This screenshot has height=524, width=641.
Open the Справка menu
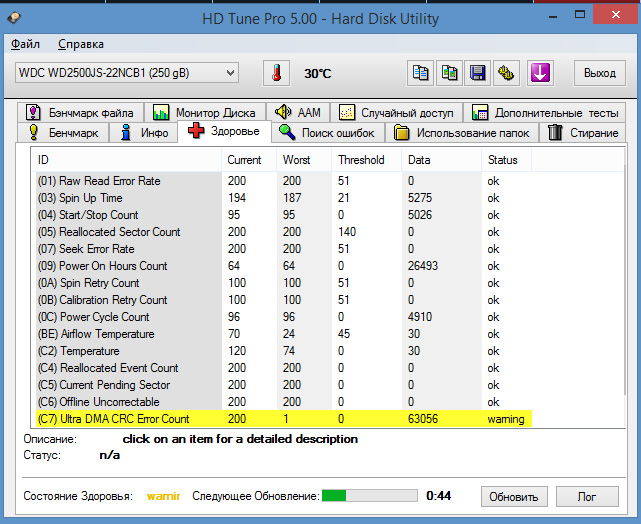(81, 44)
